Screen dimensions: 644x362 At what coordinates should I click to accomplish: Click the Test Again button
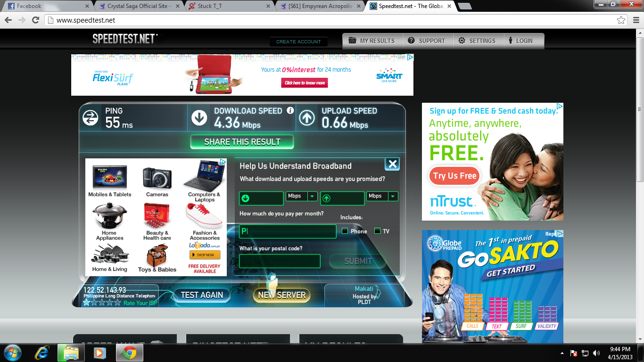click(x=202, y=295)
